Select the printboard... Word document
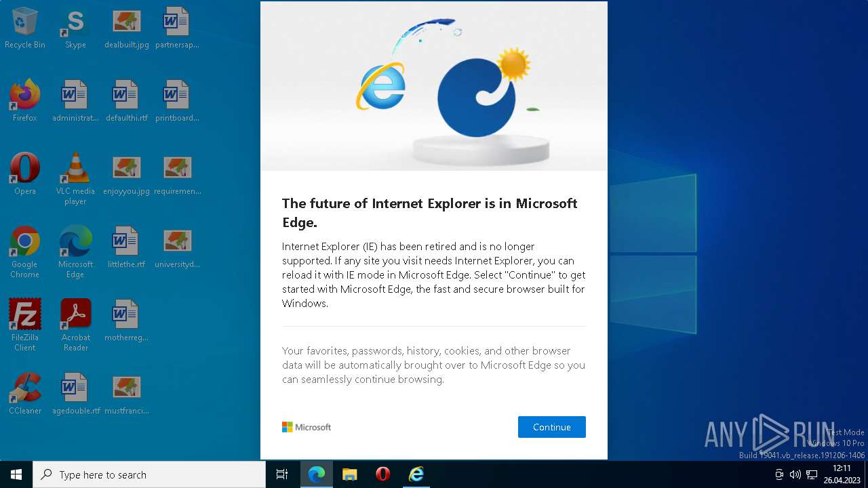Image resolution: width=868 pixels, height=488 pixels. [x=177, y=101]
